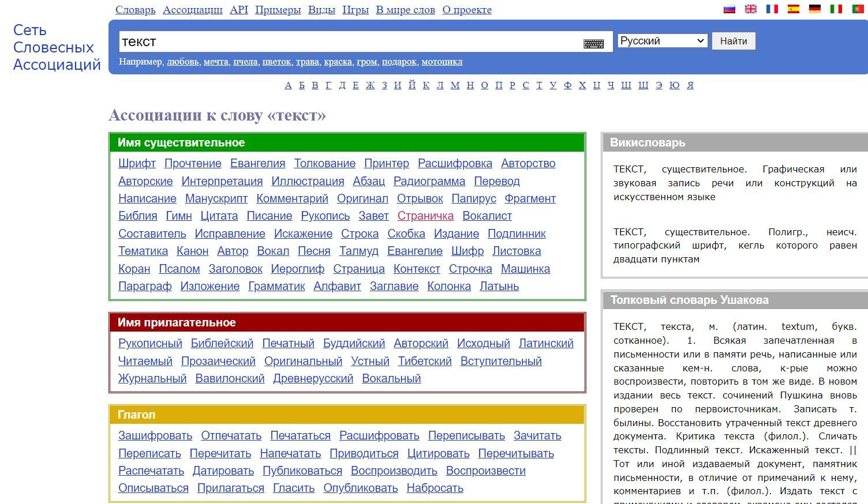Click the noun link 'Шрифт'
868x504 pixels.
137,163
